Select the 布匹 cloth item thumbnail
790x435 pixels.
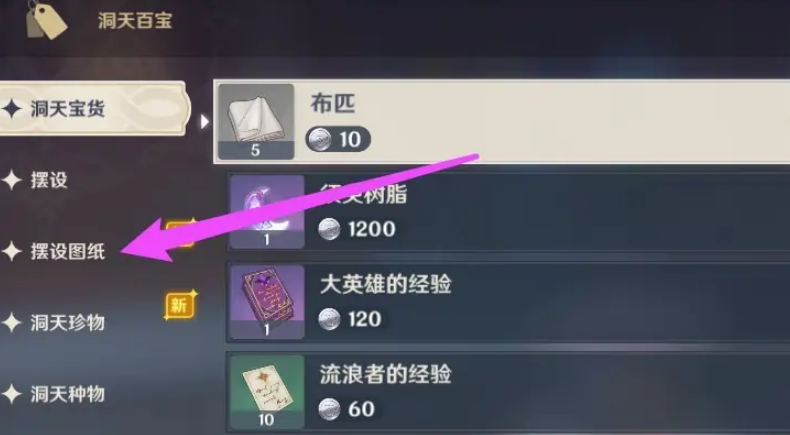tap(256, 121)
